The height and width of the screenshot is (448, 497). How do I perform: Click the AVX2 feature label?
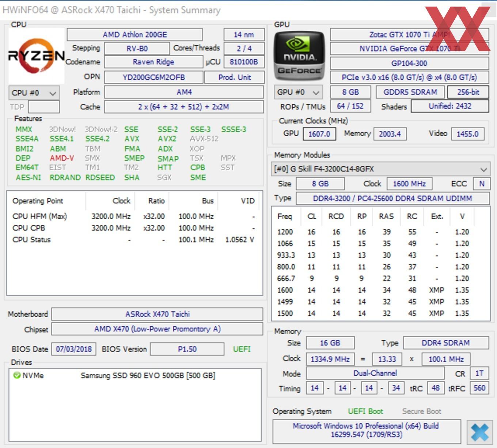tap(167, 139)
